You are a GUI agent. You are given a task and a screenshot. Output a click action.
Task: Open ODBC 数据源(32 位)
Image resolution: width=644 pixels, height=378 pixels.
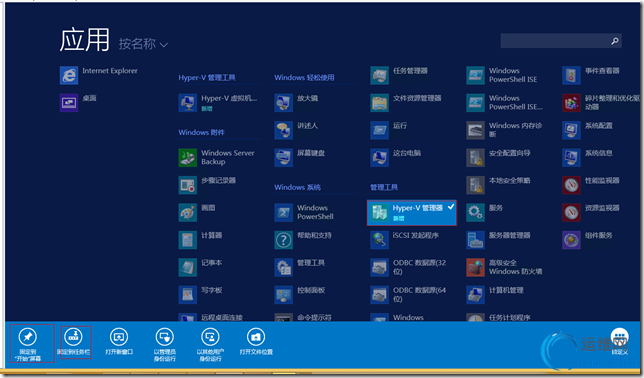[x=408, y=267]
